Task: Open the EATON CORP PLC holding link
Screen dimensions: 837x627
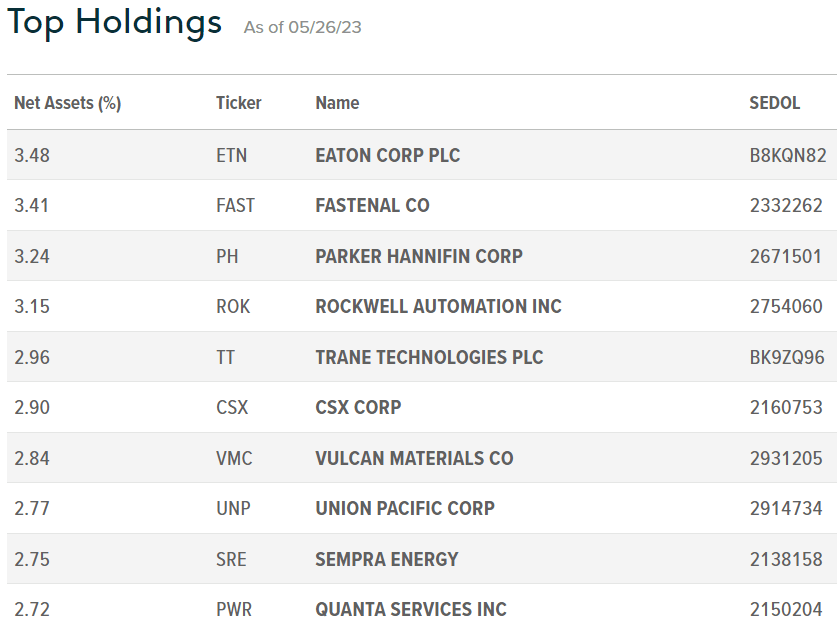Action: [x=388, y=155]
